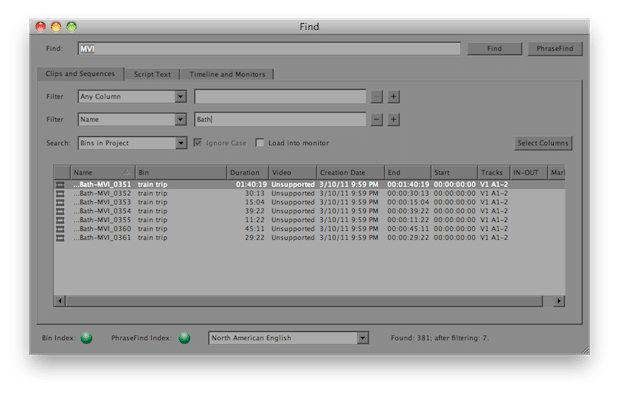
Task: Sort by the End column header
Action: click(x=408, y=172)
